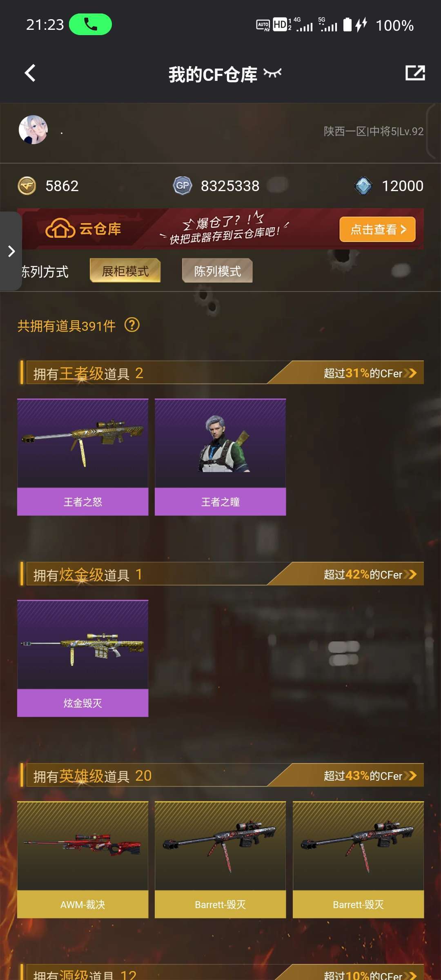Tap the back arrow icon

point(30,73)
